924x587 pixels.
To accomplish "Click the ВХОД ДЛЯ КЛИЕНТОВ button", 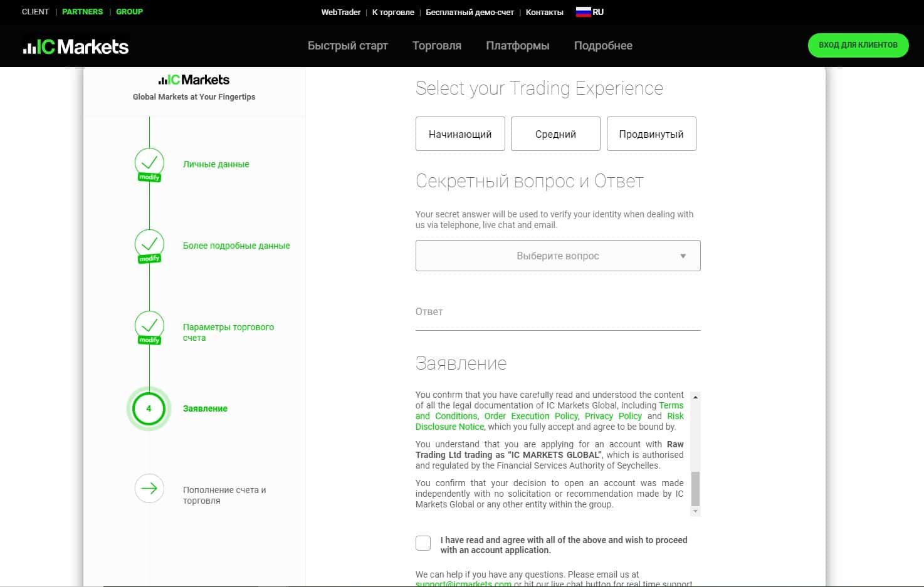I will (858, 45).
